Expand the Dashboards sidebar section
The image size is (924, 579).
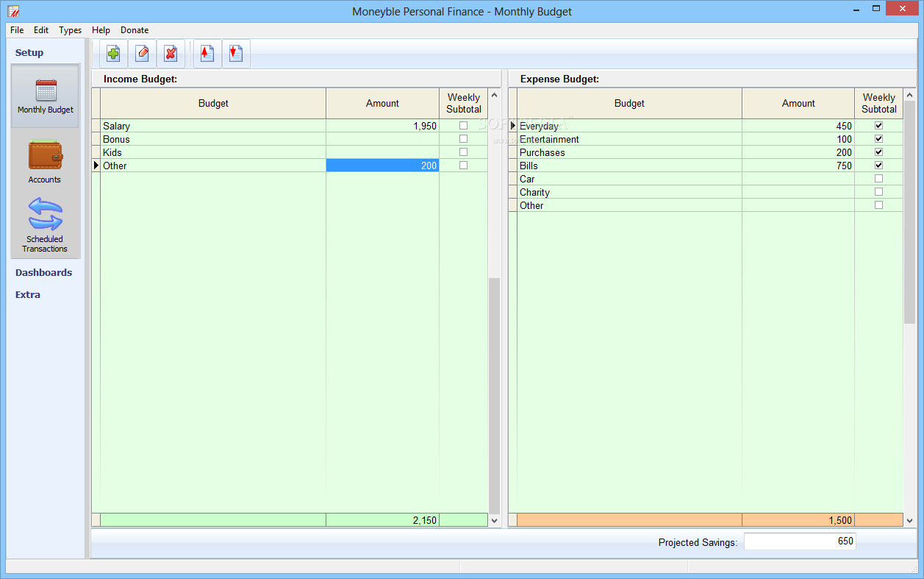pos(44,273)
